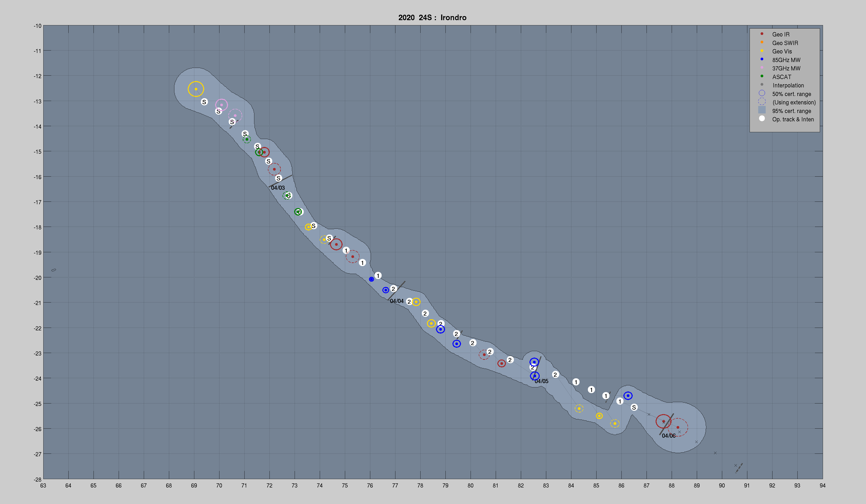Click the Geo SWIR orange legend dot
This screenshot has height=504, width=866.
[762, 42]
